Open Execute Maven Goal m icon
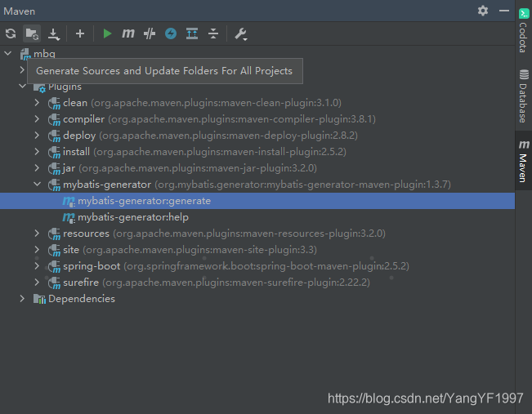The width and height of the screenshot is (532, 414). 128,33
